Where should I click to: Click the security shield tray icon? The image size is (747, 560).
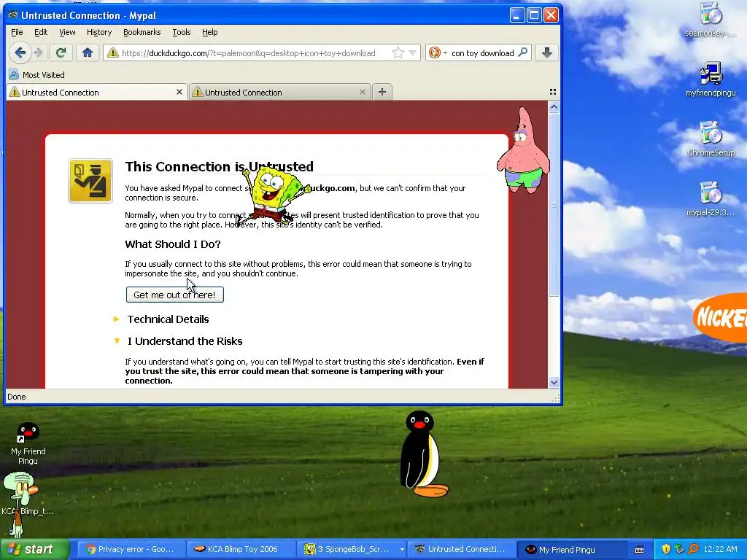pyautogui.click(x=666, y=549)
